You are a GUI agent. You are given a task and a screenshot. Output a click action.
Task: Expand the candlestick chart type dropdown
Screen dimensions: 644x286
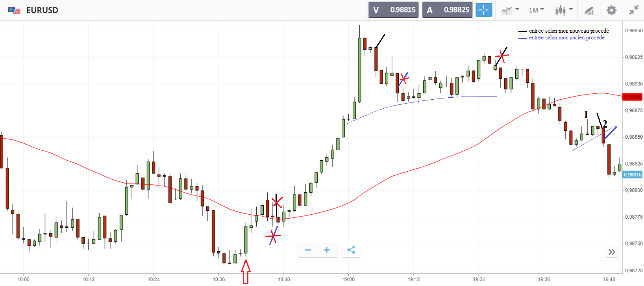tap(564, 10)
